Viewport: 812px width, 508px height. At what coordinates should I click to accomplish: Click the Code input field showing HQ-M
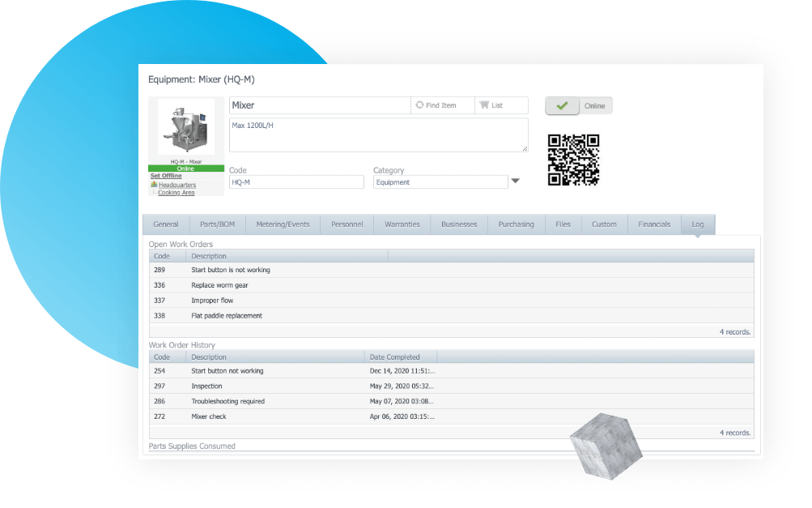(x=296, y=181)
